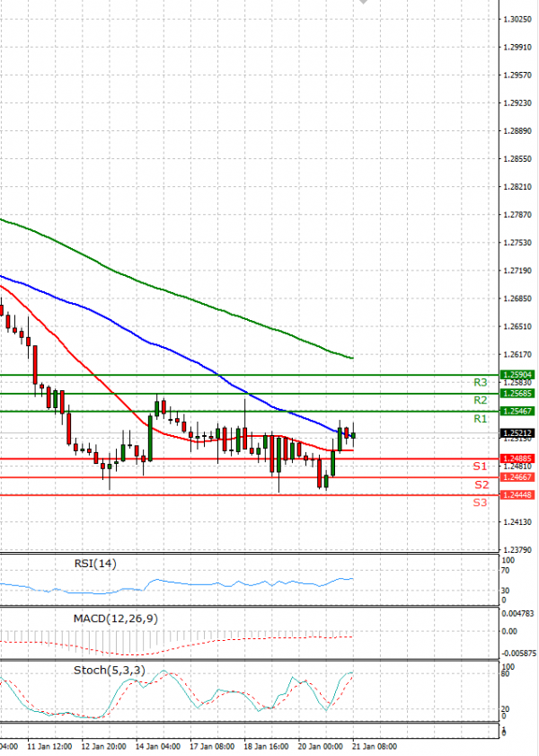
Task: Click the 1.26170 price axis value
Action: click(x=517, y=354)
